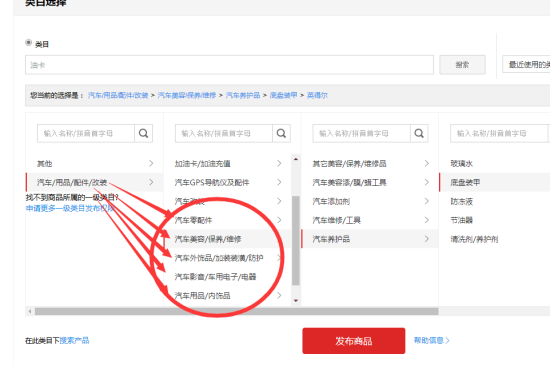Image resolution: width=550 pixels, height=366 pixels.
Task: Select 汽车养护品 category
Action: [370, 239]
